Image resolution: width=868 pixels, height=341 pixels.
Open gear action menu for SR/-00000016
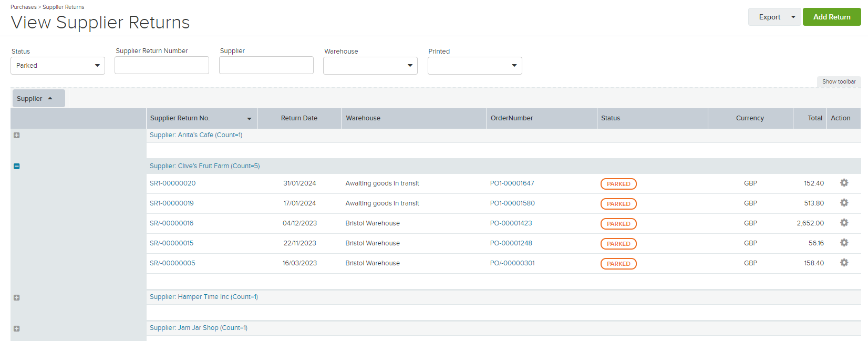[x=844, y=223]
